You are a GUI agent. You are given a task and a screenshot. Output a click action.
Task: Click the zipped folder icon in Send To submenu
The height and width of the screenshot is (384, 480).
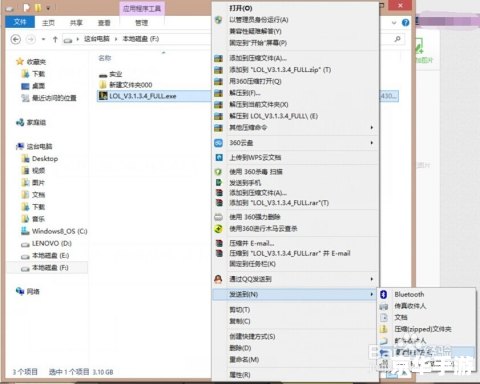[x=384, y=329]
